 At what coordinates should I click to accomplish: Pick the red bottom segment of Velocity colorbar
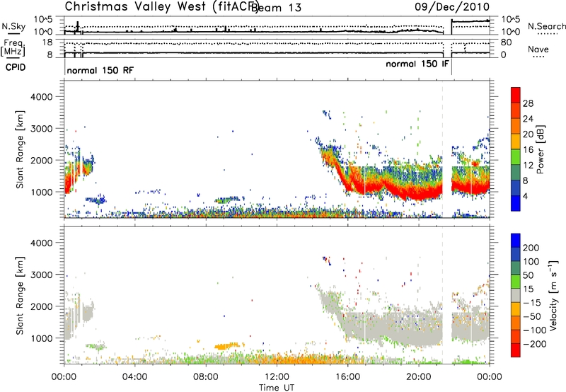point(516,350)
